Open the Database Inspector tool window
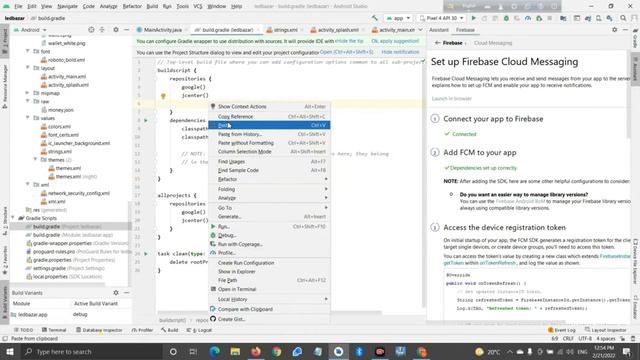 point(99,330)
